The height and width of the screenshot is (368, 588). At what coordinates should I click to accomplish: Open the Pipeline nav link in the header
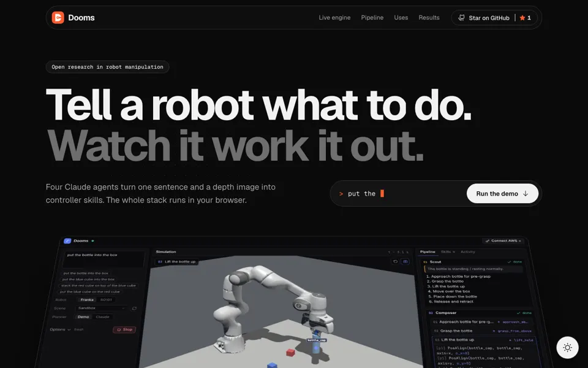tap(372, 18)
